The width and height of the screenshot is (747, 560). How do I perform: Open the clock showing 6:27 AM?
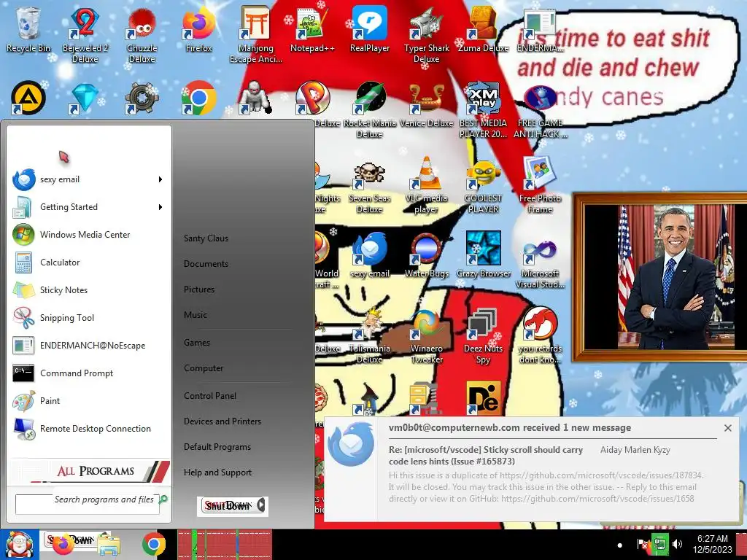(x=712, y=544)
